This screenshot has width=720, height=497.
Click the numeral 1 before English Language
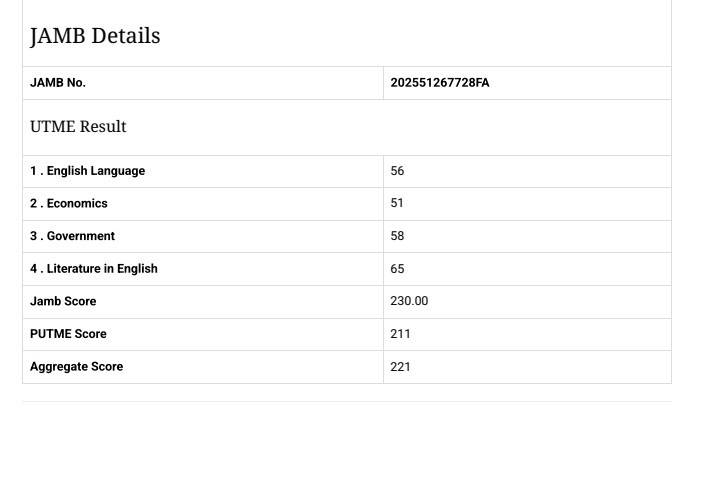33,171
